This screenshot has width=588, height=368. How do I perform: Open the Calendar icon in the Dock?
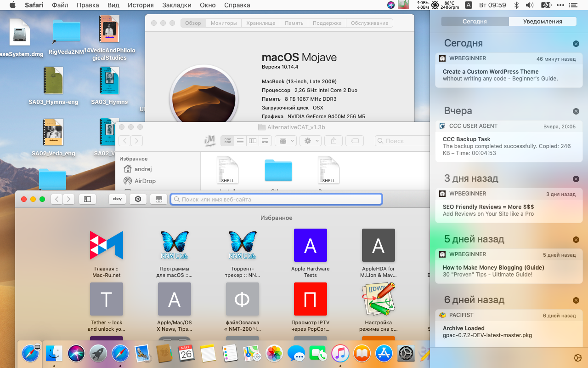186,353
